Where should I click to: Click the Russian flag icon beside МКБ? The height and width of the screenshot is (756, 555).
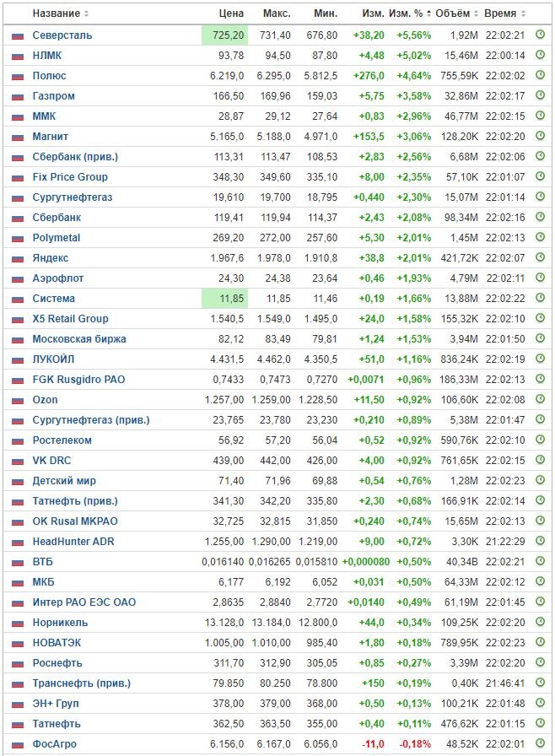(x=18, y=583)
